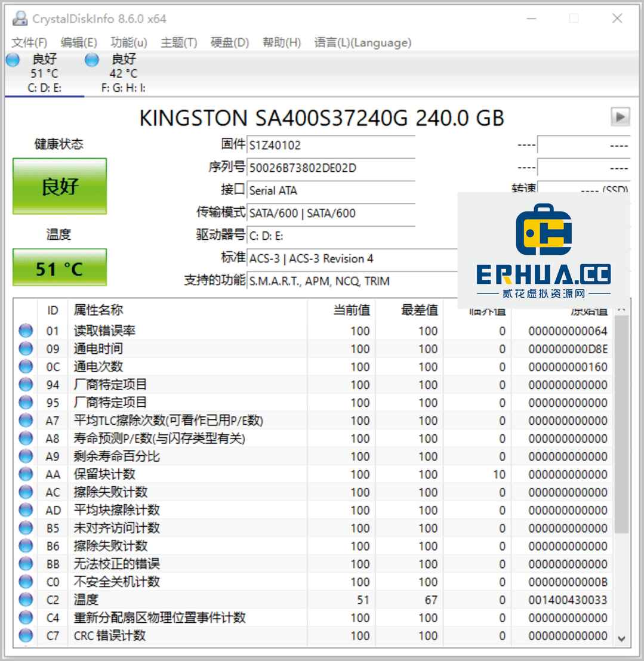
Task: Click status orb of attribute C4 row
Action: tap(26, 617)
